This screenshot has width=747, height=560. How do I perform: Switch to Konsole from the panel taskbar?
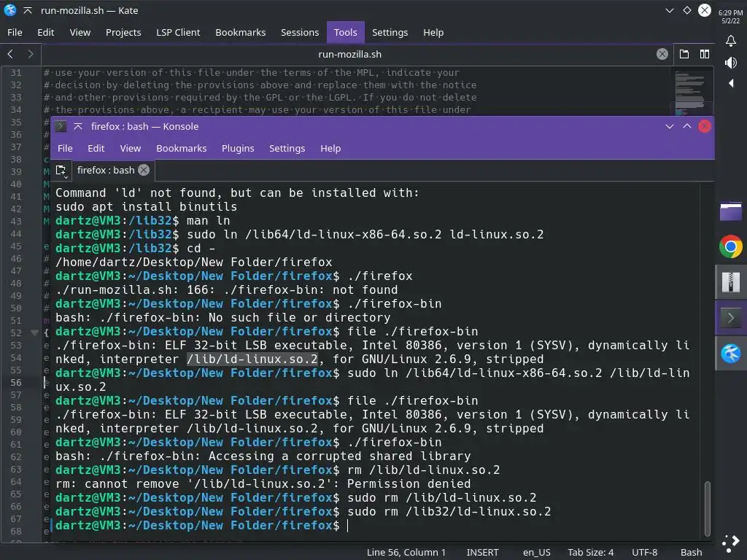(x=731, y=318)
